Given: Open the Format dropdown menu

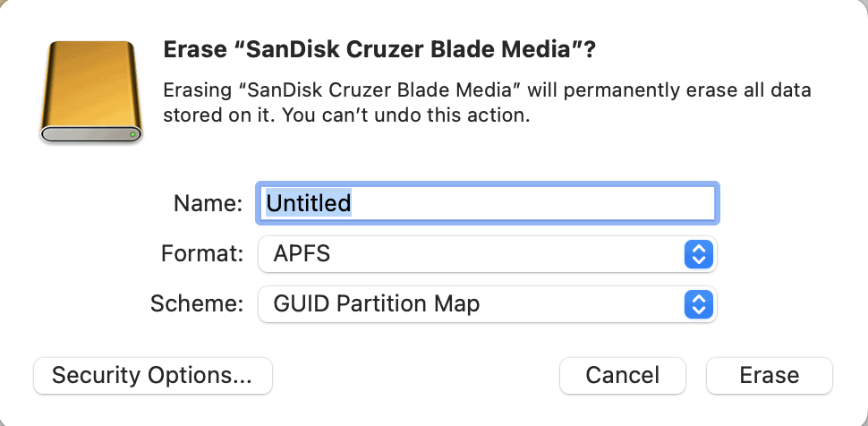Looking at the screenshot, I should point(488,253).
